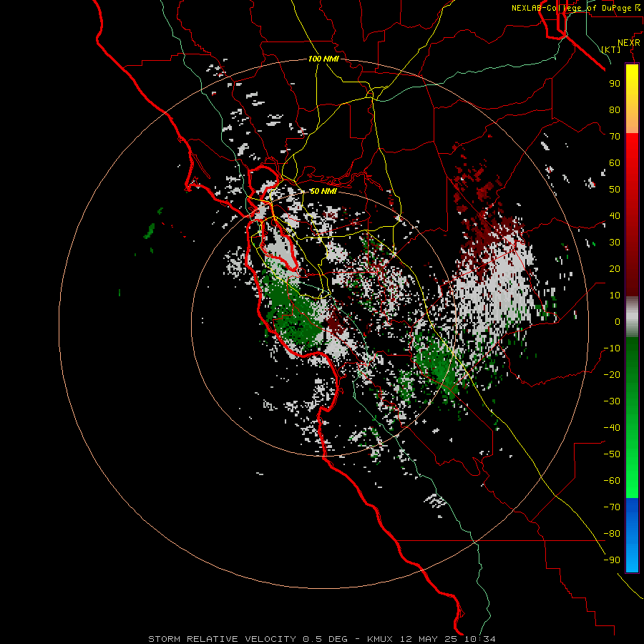Select the 10 value on velocity scale
644x644 pixels.
tap(615, 296)
